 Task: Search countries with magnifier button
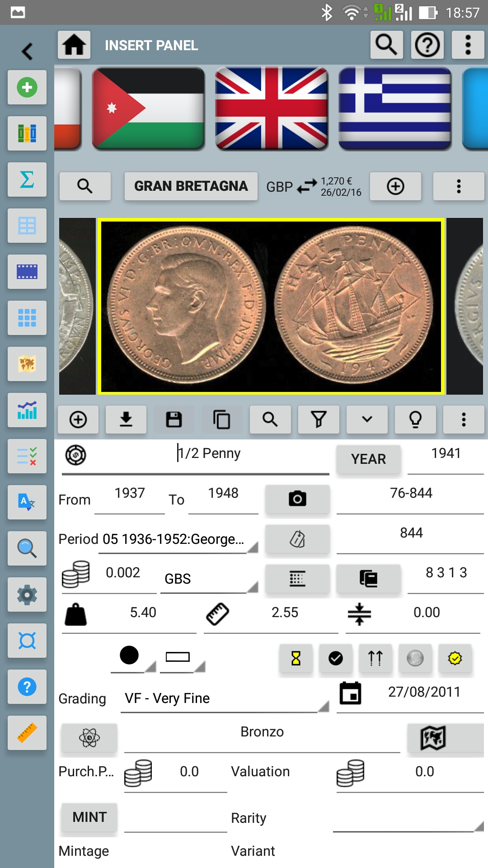pyautogui.click(x=85, y=186)
